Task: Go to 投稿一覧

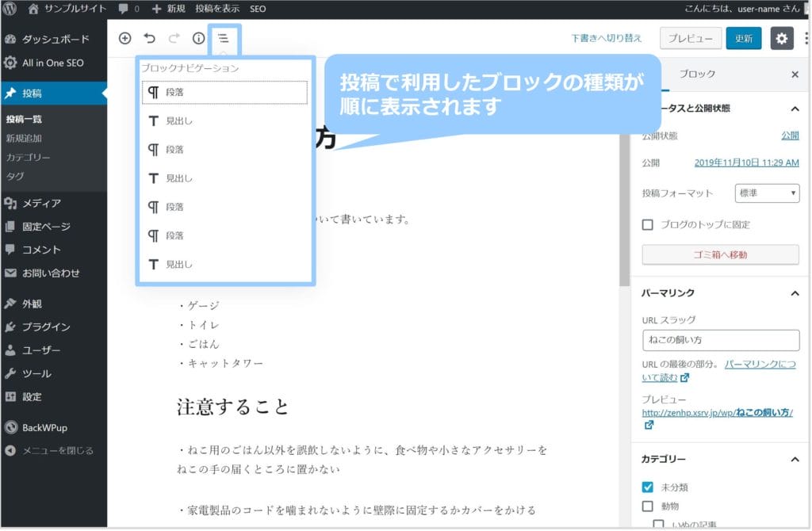Action: click(24, 119)
